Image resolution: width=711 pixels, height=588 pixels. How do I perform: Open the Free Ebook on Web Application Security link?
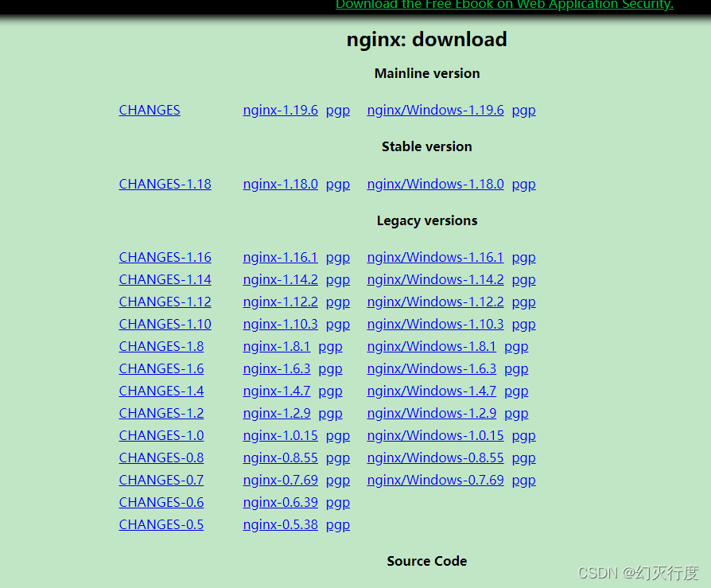click(x=504, y=5)
